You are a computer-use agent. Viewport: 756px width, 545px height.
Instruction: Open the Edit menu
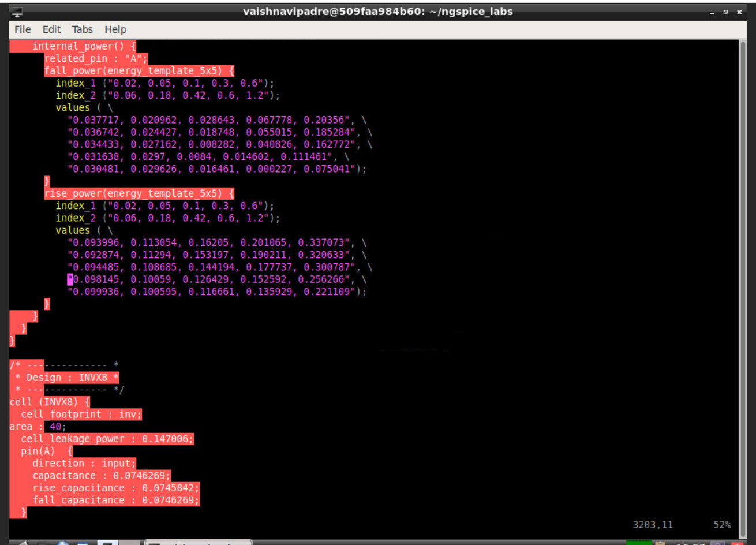coord(51,29)
